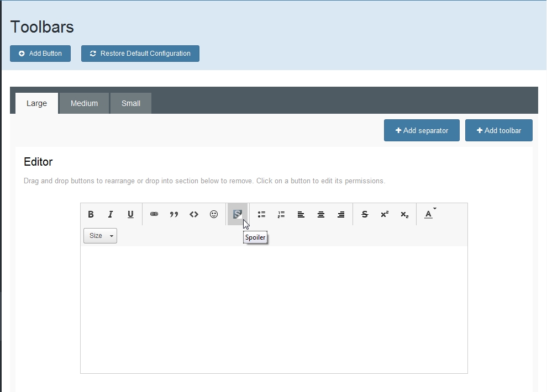The width and height of the screenshot is (547, 392).
Task: Click the numbered list icon
Action: [x=281, y=214]
